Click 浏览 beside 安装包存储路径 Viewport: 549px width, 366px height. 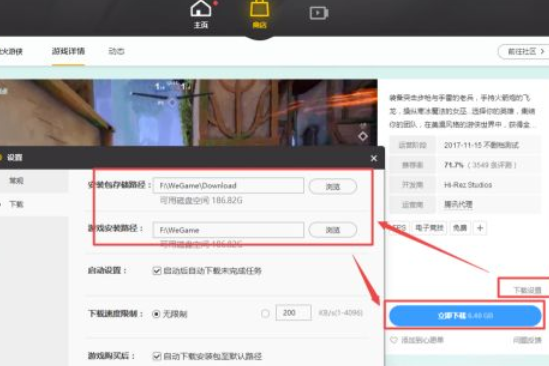(x=333, y=186)
